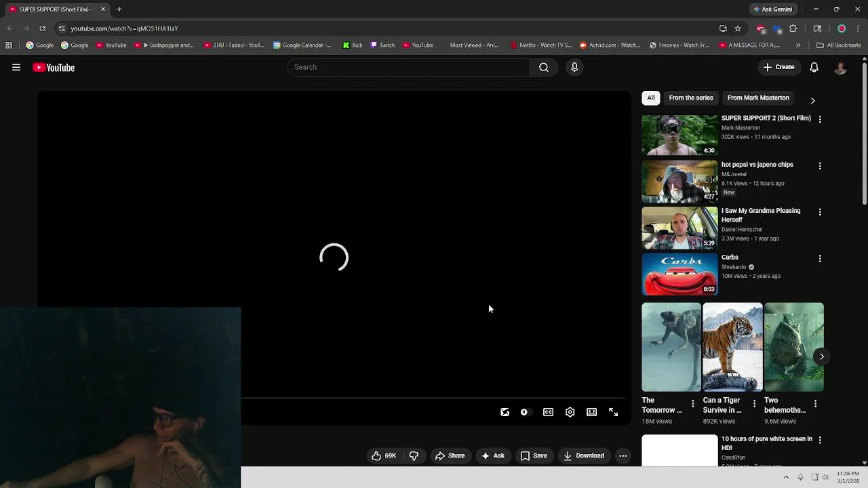The height and width of the screenshot is (488, 868).
Task: Open options for SUPER SUPPORT 2 video
Action: click(x=820, y=119)
